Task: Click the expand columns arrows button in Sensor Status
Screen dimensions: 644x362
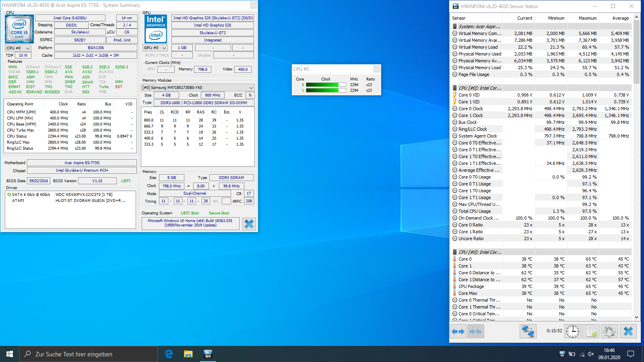Action: (x=458, y=331)
